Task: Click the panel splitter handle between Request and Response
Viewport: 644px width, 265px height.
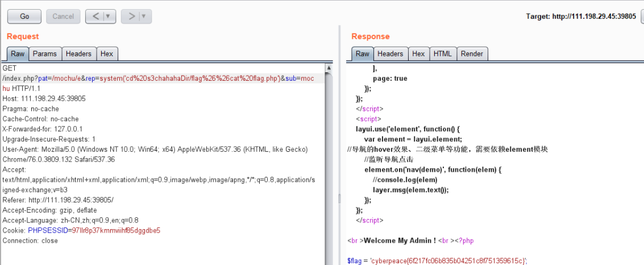Action: click(x=339, y=199)
